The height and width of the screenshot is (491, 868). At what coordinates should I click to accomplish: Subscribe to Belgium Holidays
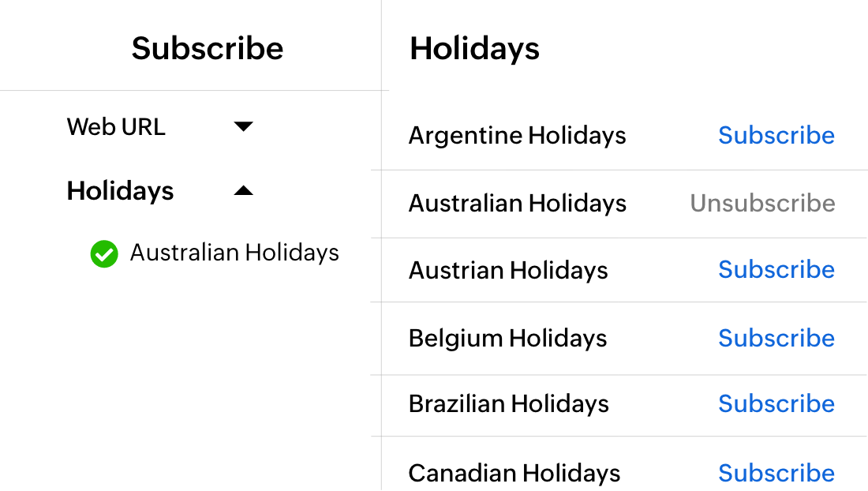point(776,338)
